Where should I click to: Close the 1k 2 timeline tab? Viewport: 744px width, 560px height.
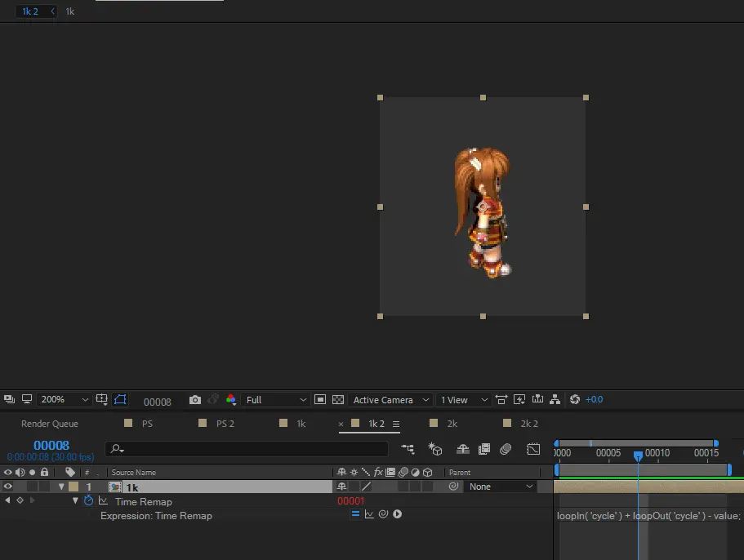click(341, 424)
